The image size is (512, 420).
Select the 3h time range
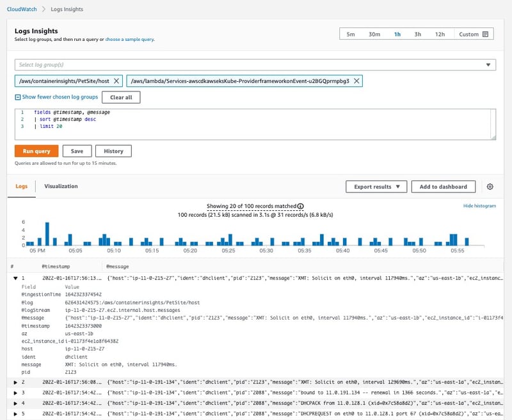(418, 35)
